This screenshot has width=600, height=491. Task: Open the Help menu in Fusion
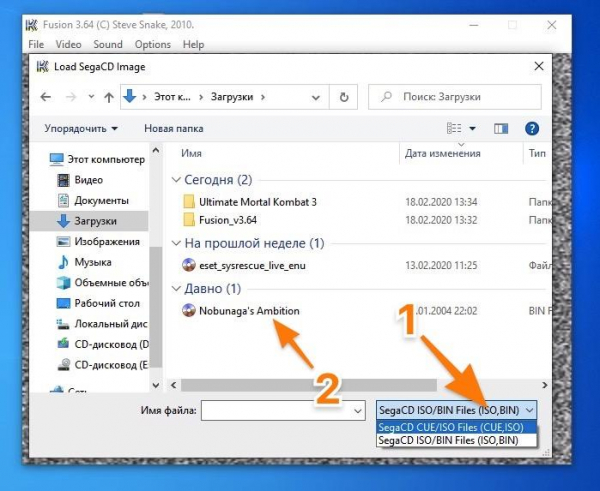193,44
